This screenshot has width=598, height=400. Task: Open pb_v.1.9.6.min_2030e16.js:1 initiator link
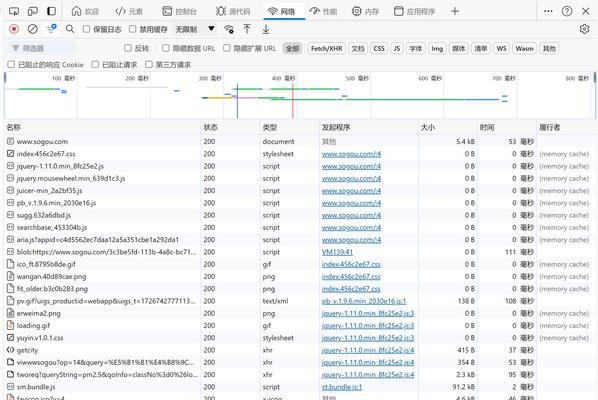pos(364,301)
